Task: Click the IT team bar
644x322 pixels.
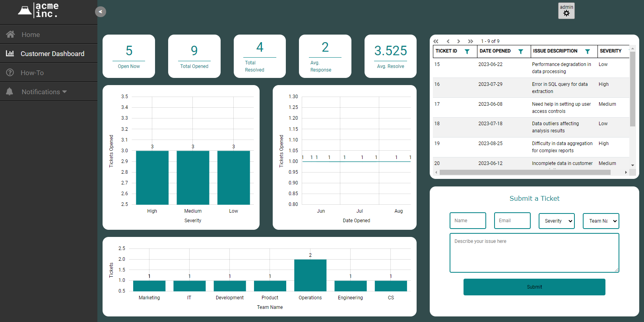Action: click(x=189, y=286)
